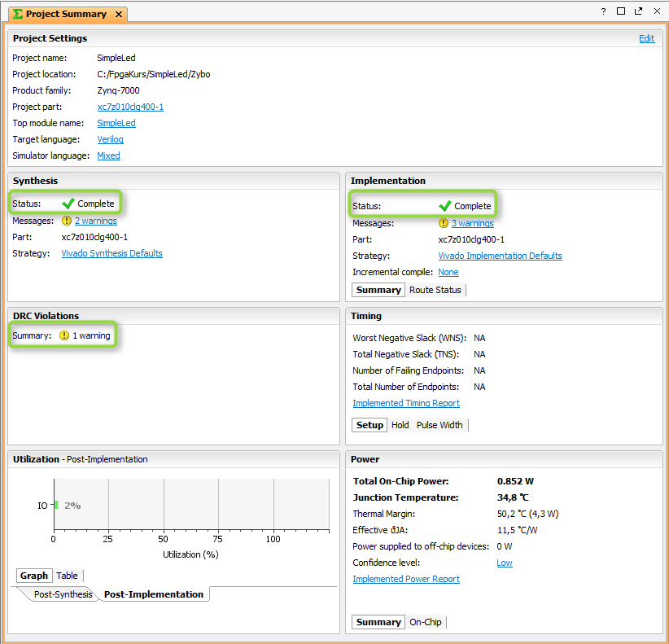The image size is (669, 644).
Task: Maximize the Project Summary panel
Action: [621, 11]
